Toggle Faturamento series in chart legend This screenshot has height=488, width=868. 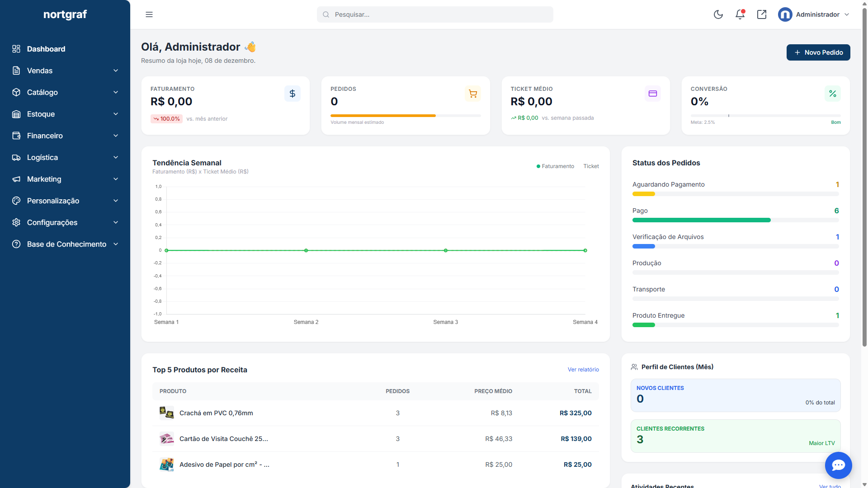click(555, 166)
